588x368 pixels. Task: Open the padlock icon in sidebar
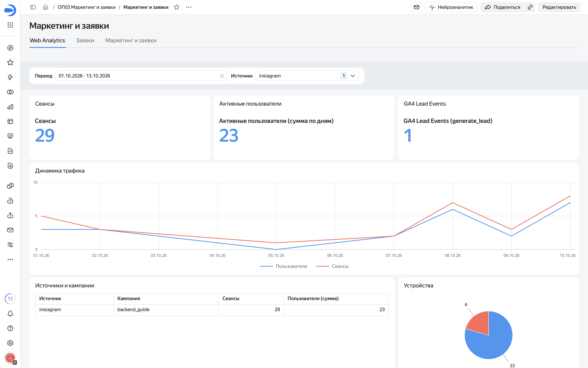click(x=10, y=201)
